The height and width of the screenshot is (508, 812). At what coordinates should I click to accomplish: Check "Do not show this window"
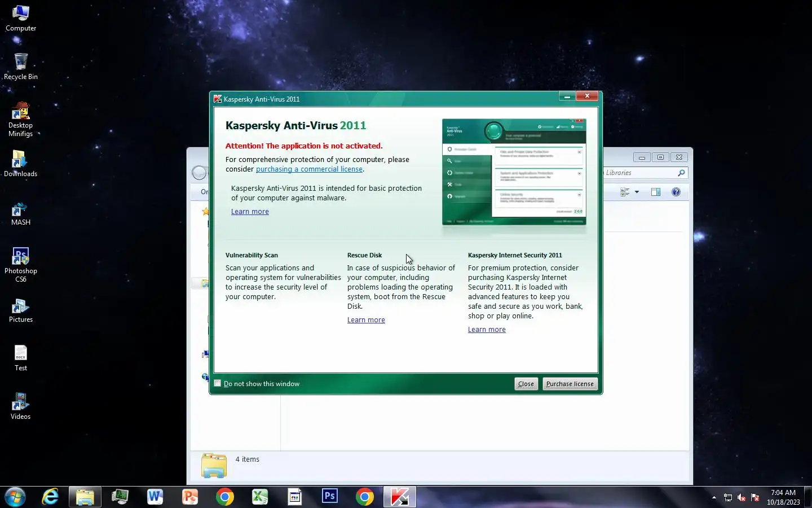point(218,383)
